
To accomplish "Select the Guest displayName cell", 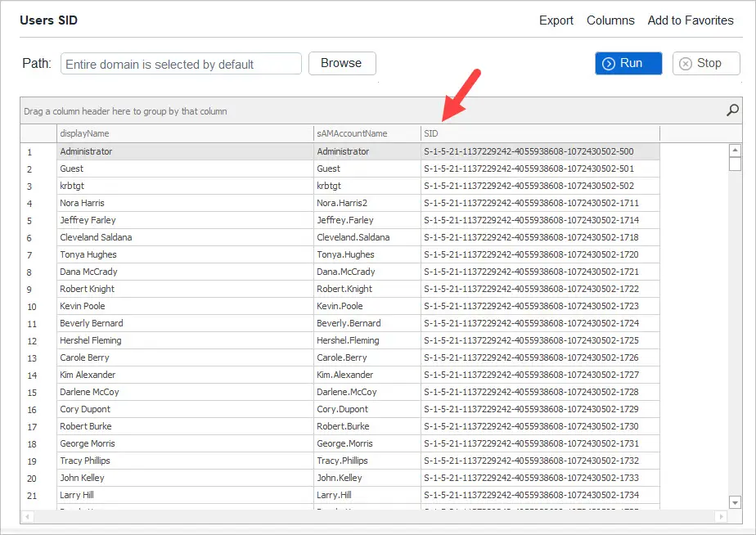I will [185, 169].
